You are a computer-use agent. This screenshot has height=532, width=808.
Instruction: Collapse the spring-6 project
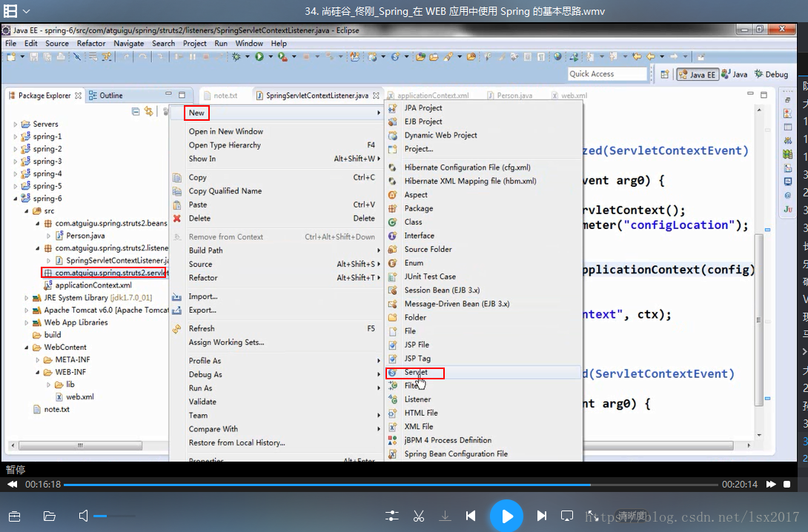tap(15, 199)
